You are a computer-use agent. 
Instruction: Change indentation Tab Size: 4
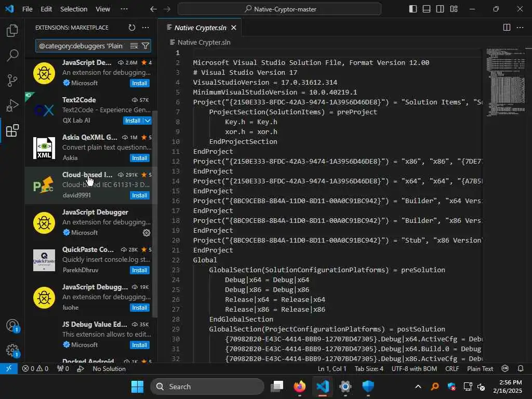click(369, 369)
